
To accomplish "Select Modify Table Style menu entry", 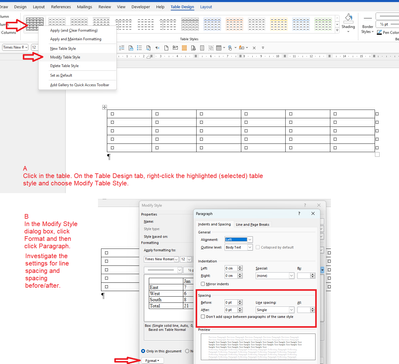I will tap(65, 57).
